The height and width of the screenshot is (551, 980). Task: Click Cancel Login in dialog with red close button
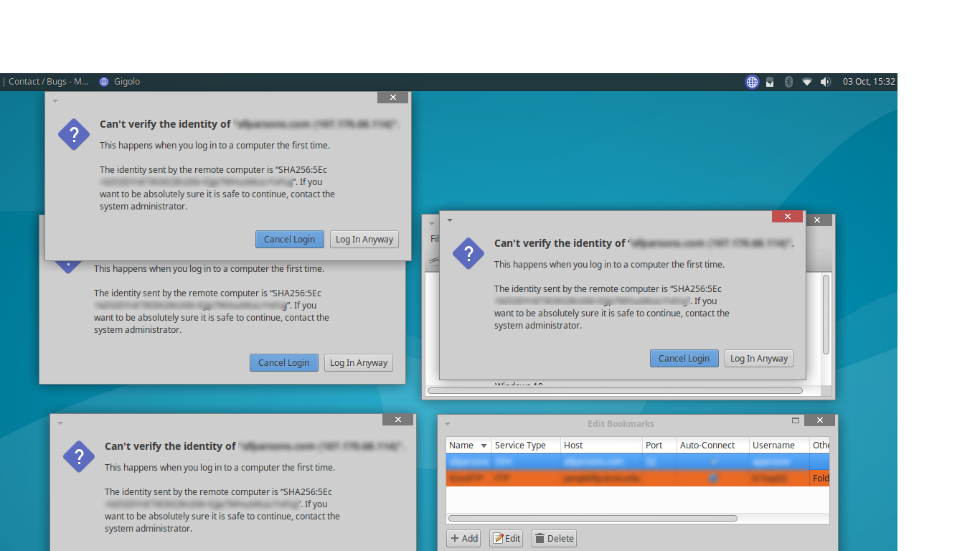click(x=684, y=359)
